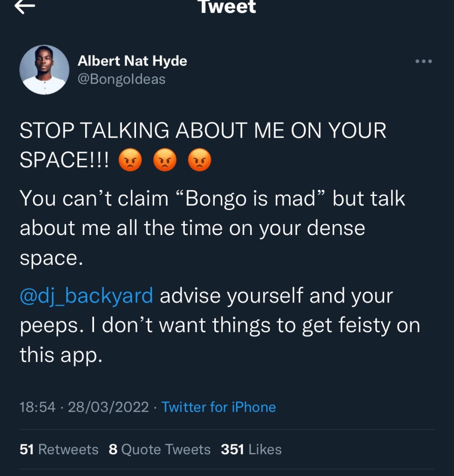Viewport: 454px width, 476px height.
Task: Click the "advise yourself and your" text
Action: 276,295
